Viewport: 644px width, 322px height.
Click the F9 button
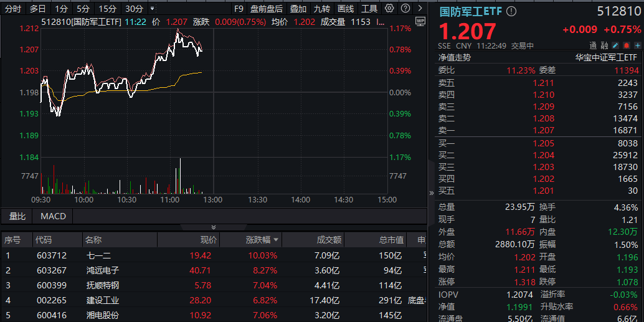point(239,9)
